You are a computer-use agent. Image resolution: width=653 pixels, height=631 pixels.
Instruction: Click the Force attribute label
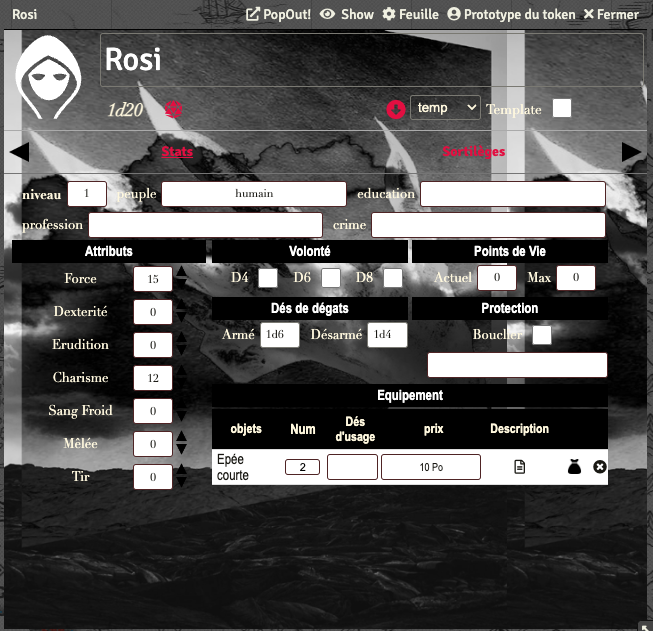(x=80, y=278)
